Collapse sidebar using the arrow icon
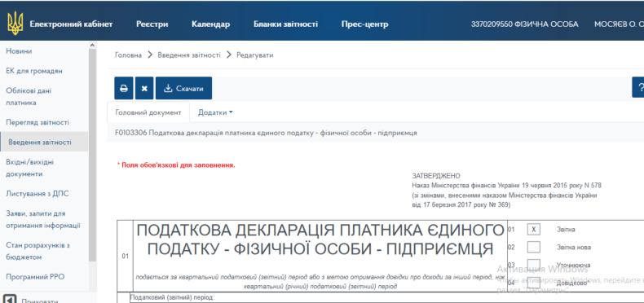The height and width of the screenshot is (303, 644). (9, 300)
